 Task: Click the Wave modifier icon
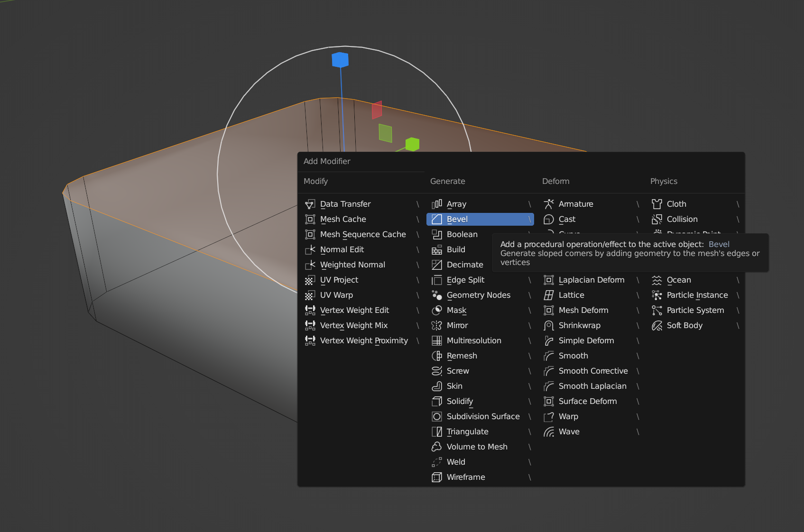pyautogui.click(x=549, y=432)
